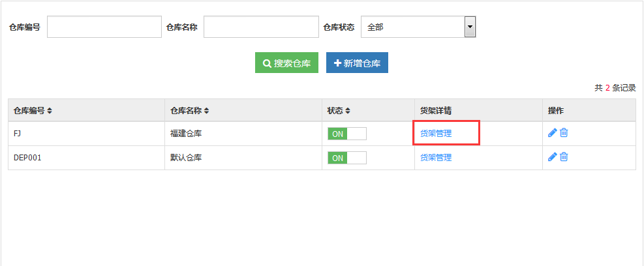
Task: Click the DEP001 warehouse code cell
Action: pyautogui.click(x=27, y=158)
